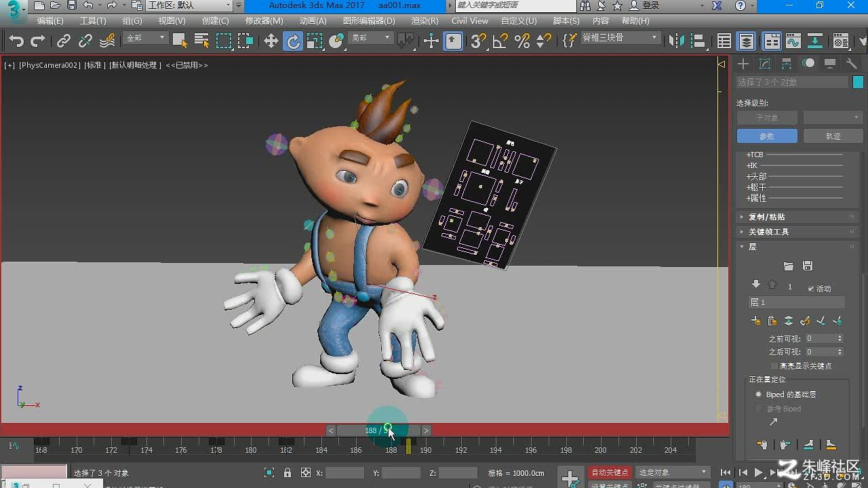Toggle Angle Snap icon

(500, 41)
